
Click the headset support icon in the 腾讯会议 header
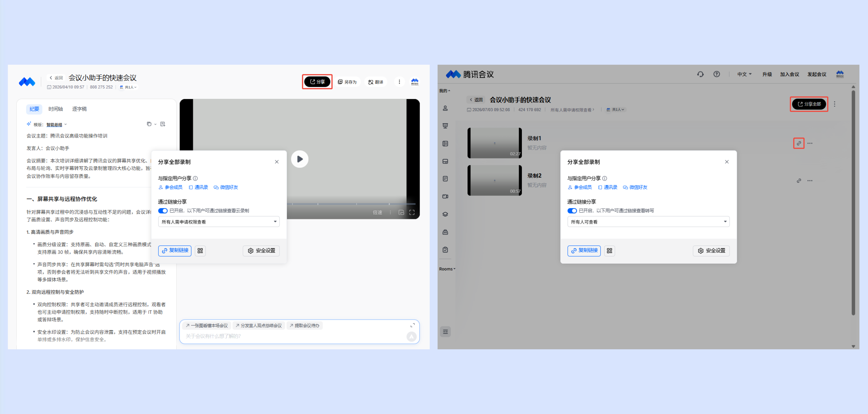pyautogui.click(x=700, y=74)
